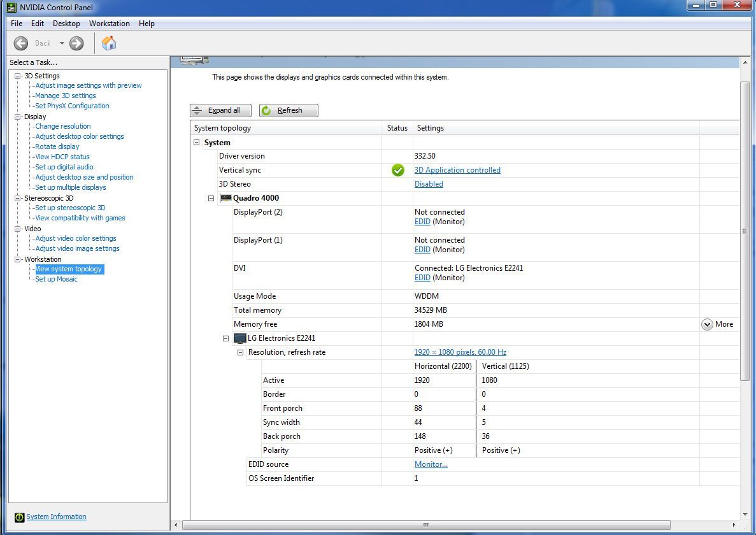
Task: Select Set PhysX Configuration
Action: pyautogui.click(x=73, y=106)
